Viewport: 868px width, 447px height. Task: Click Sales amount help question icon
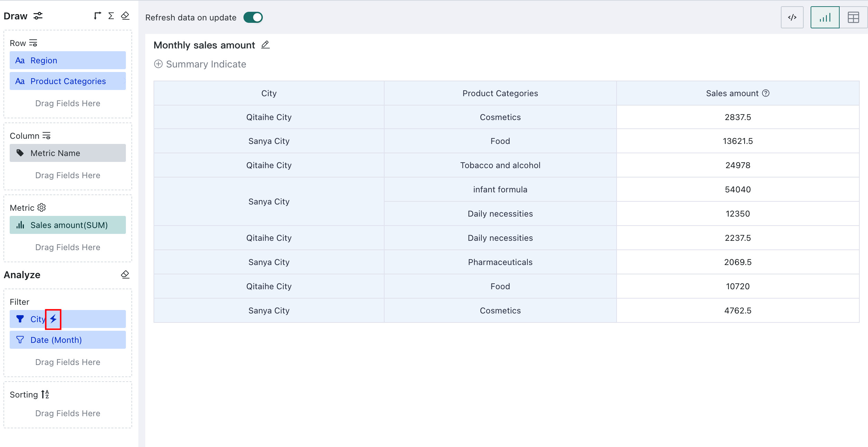point(766,93)
